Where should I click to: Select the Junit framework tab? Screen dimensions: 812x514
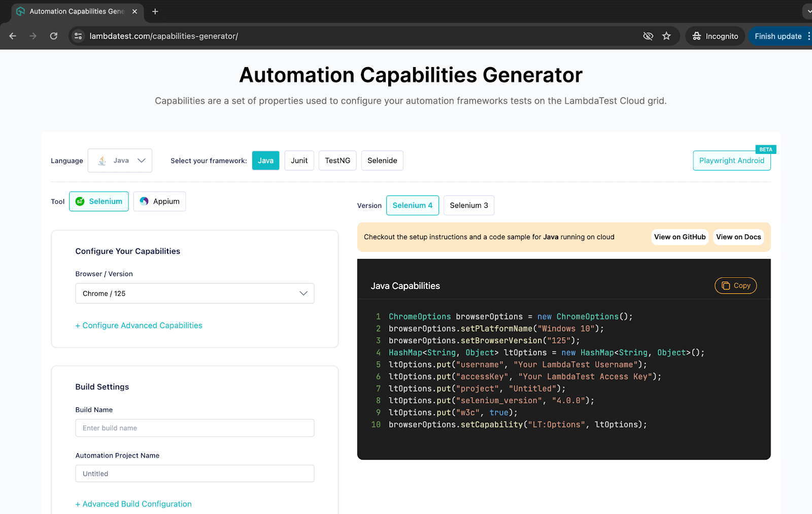pos(299,160)
